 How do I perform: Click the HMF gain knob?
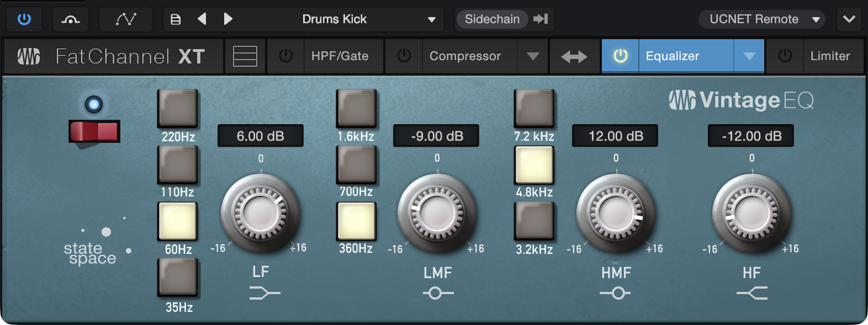[x=616, y=213]
